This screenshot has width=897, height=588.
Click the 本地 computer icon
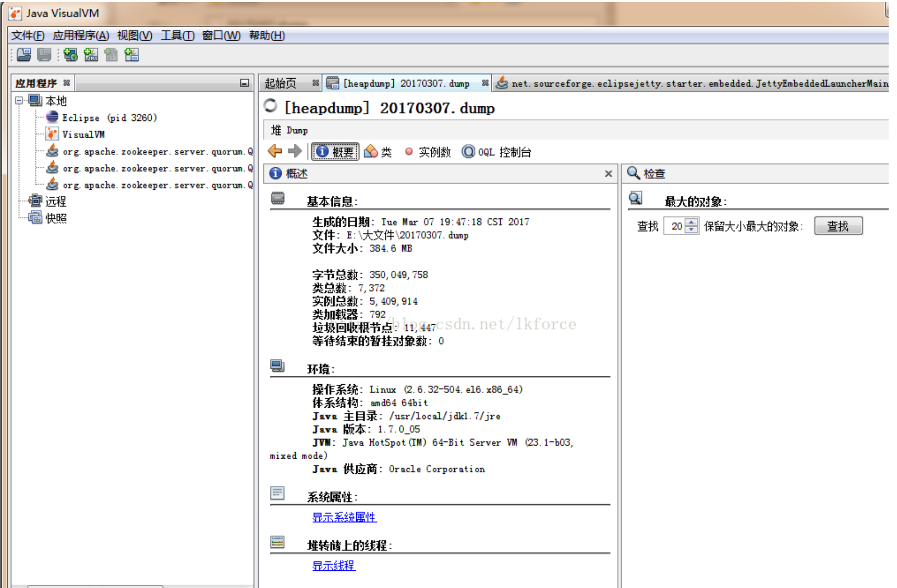(x=35, y=100)
